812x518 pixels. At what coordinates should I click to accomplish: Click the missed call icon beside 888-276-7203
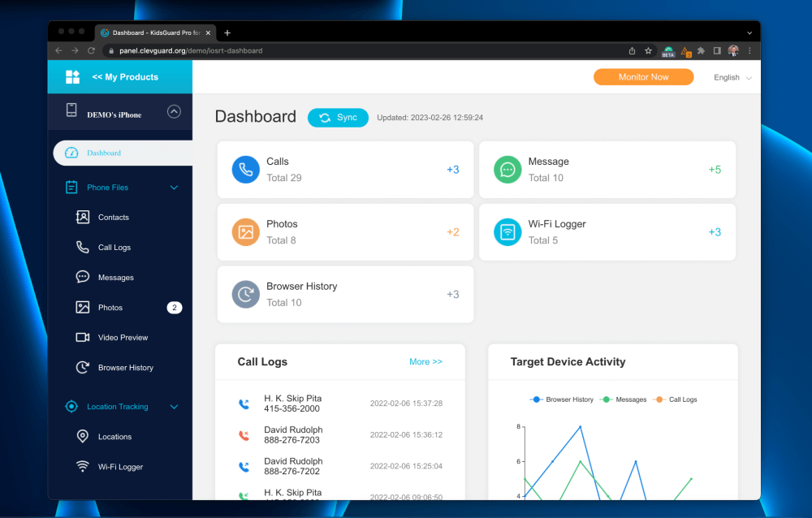244,435
